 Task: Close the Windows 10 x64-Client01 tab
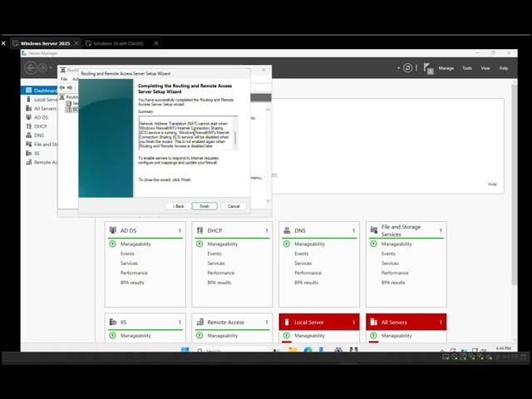point(156,43)
